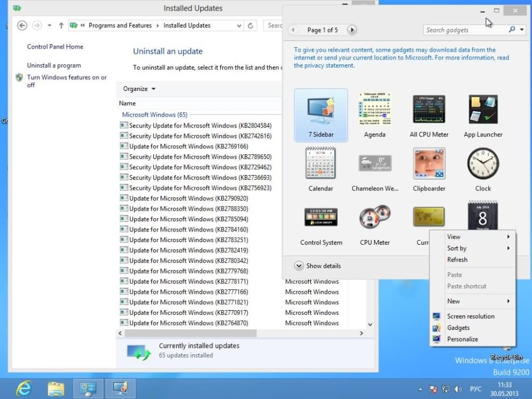The image size is (532, 399).
Task: Select the Clipboarder gadget icon
Action: 429,163
